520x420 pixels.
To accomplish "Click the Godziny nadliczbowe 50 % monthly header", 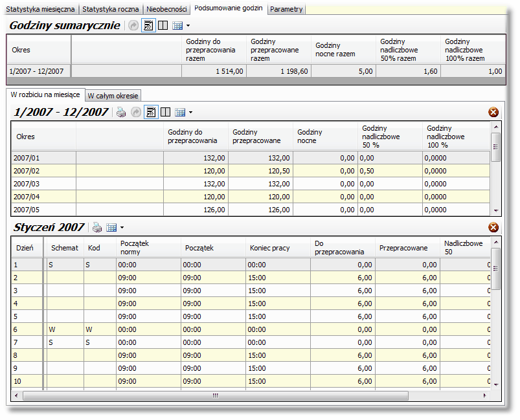I will pos(390,137).
